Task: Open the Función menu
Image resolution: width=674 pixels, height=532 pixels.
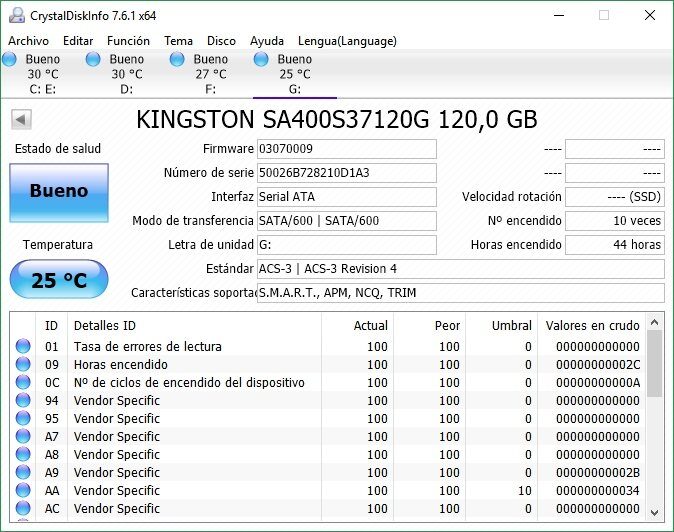Action: tap(128, 41)
